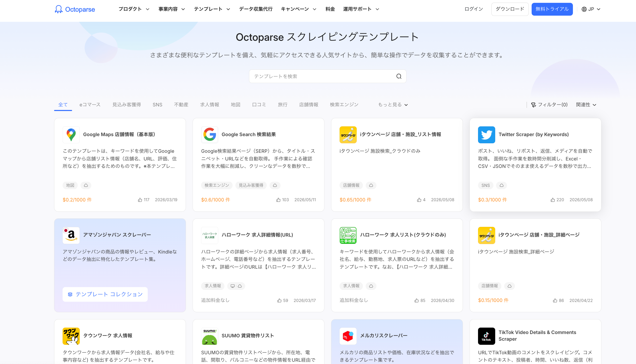Open Twitter Scraper (by Keywords) title
Image resolution: width=636 pixels, height=364 pixels.
coord(533,135)
